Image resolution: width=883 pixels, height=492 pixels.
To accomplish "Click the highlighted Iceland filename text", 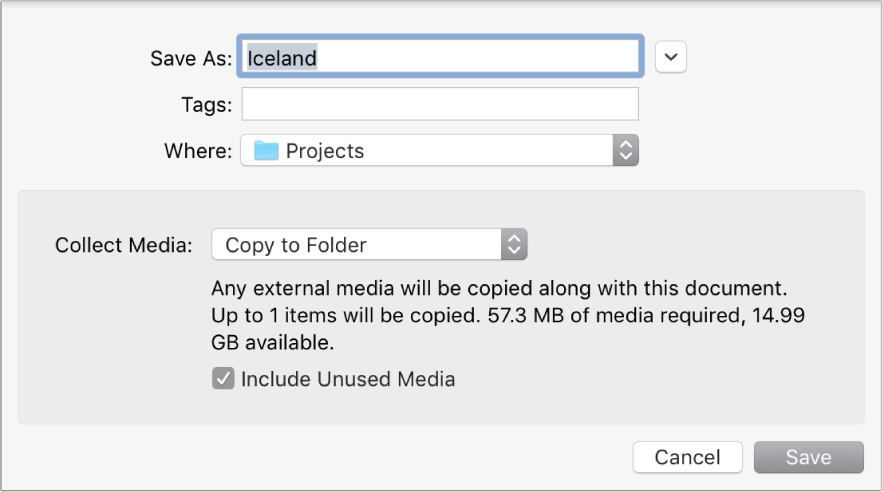I will (x=282, y=58).
